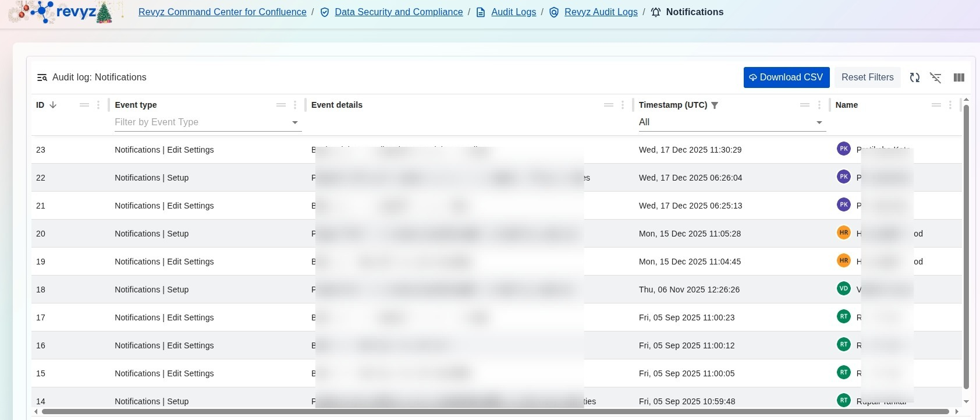The width and height of the screenshot is (980, 420).
Task: Click the clear filters icon beside refresh
Action: click(x=935, y=77)
